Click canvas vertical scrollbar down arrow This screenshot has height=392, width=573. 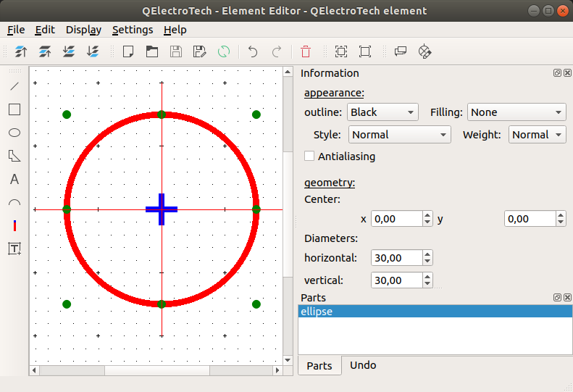click(x=288, y=360)
